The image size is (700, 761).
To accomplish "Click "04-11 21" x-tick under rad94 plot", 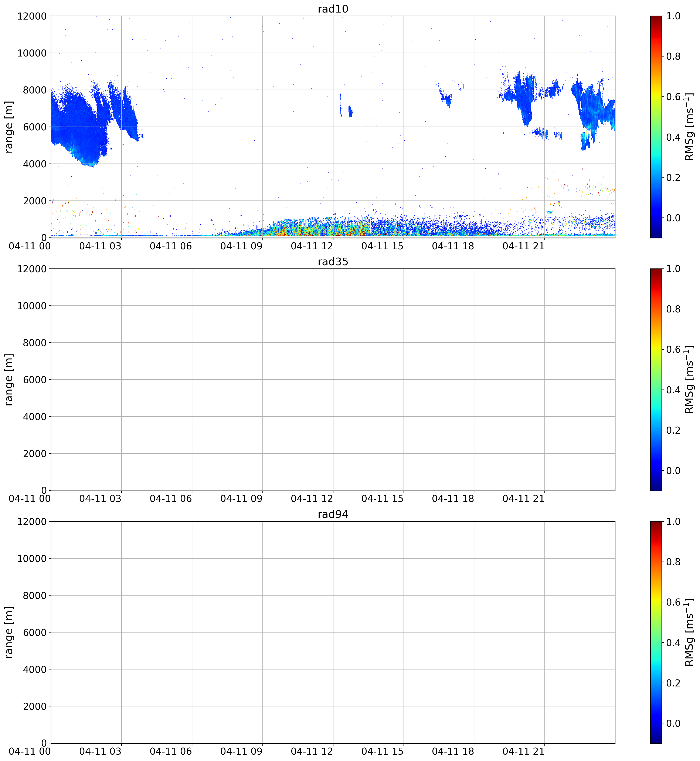I will [x=523, y=751].
